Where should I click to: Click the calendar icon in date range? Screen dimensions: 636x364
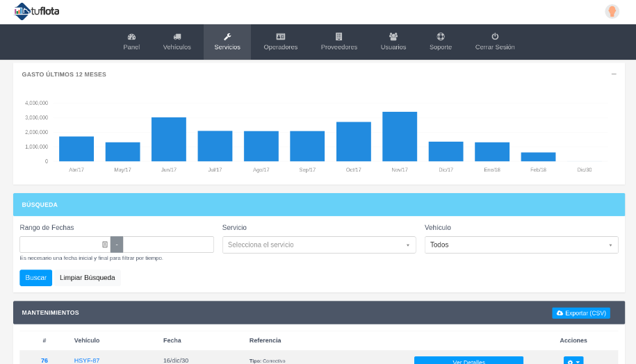(105, 245)
